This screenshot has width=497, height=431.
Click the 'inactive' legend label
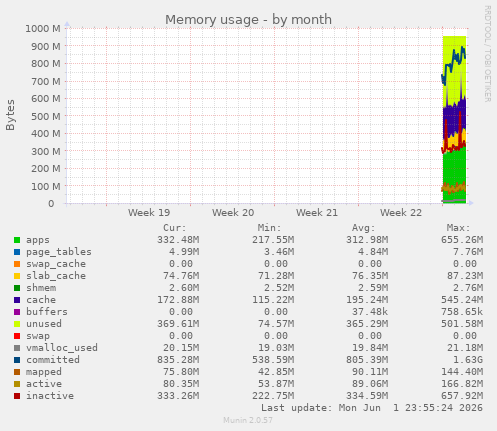click(50, 396)
